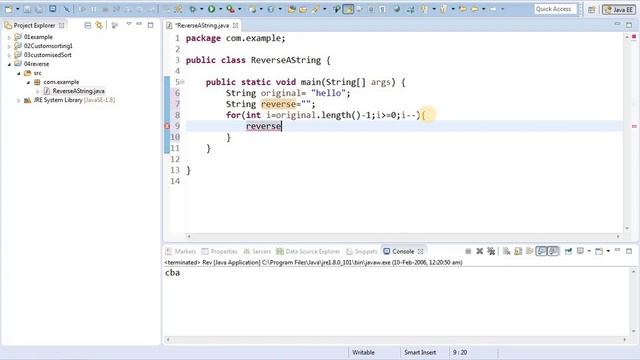640x360 pixels.
Task: Click the Debug launch icon
Action: (193, 9)
